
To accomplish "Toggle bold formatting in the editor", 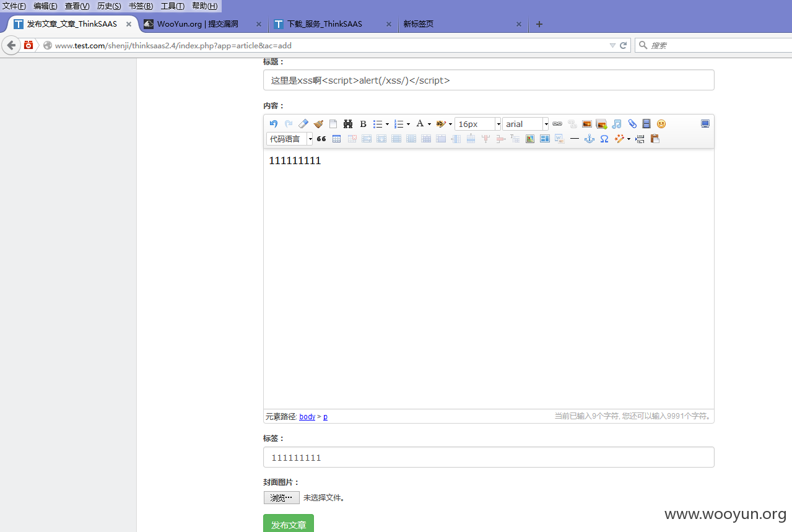I will click(x=363, y=124).
